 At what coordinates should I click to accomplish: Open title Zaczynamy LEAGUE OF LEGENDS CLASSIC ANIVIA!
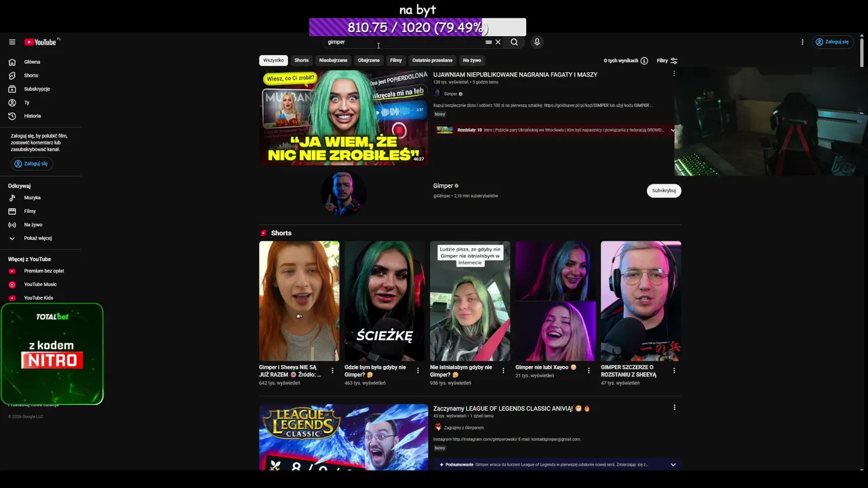(x=512, y=409)
